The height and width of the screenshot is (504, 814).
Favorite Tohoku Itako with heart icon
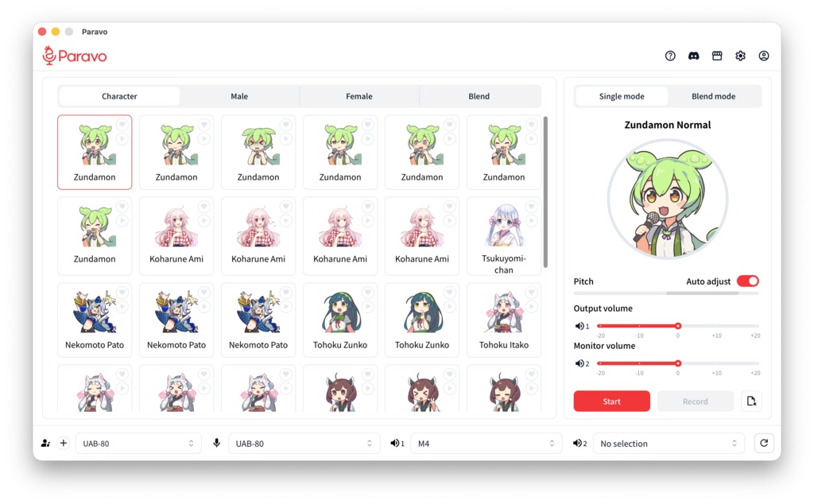click(x=532, y=293)
